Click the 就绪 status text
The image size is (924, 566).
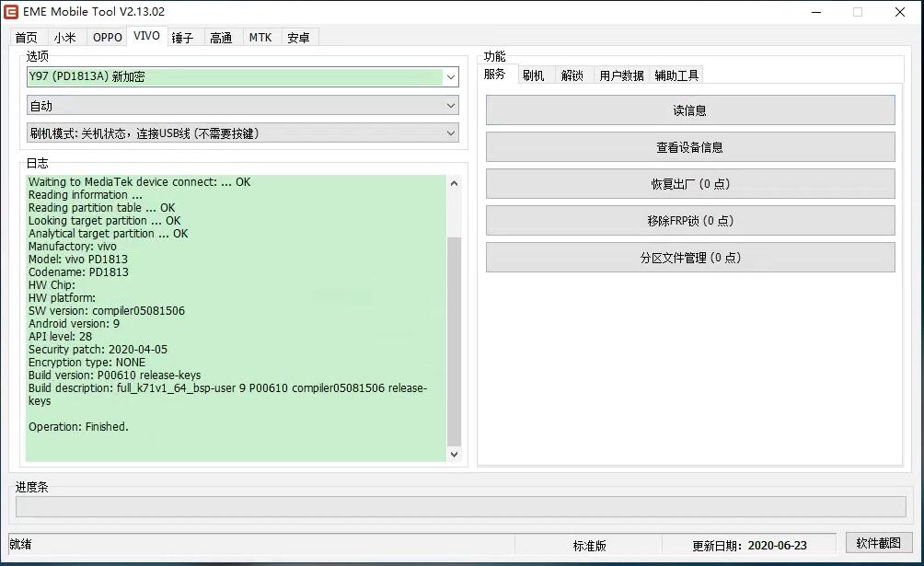pyautogui.click(x=20, y=544)
